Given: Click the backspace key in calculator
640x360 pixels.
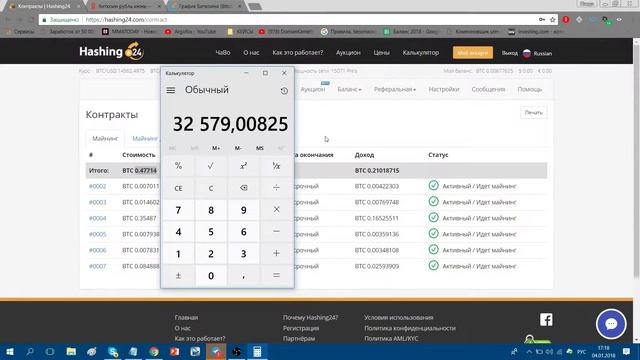Looking at the screenshot, I should (243, 188).
